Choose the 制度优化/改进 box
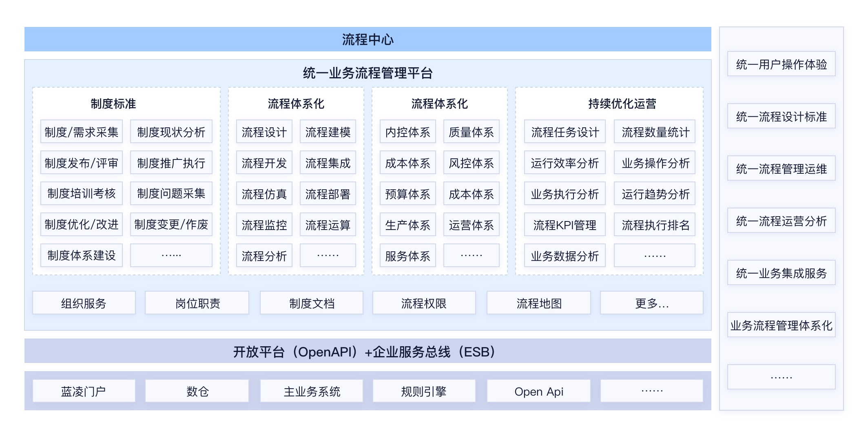This screenshot has width=868, height=447. tap(82, 224)
